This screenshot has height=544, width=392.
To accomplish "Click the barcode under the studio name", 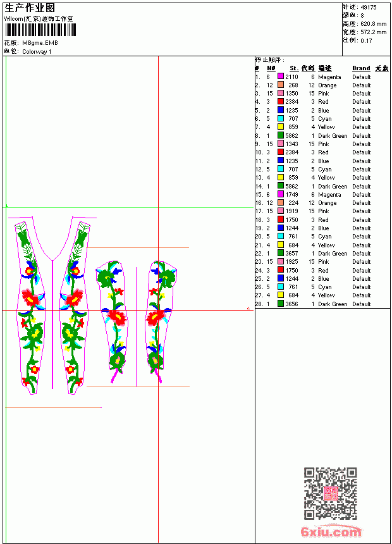I will point(40,30).
